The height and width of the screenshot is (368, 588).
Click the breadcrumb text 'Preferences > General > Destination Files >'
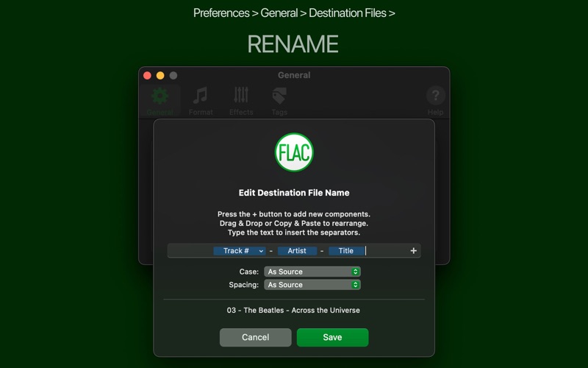(x=294, y=13)
